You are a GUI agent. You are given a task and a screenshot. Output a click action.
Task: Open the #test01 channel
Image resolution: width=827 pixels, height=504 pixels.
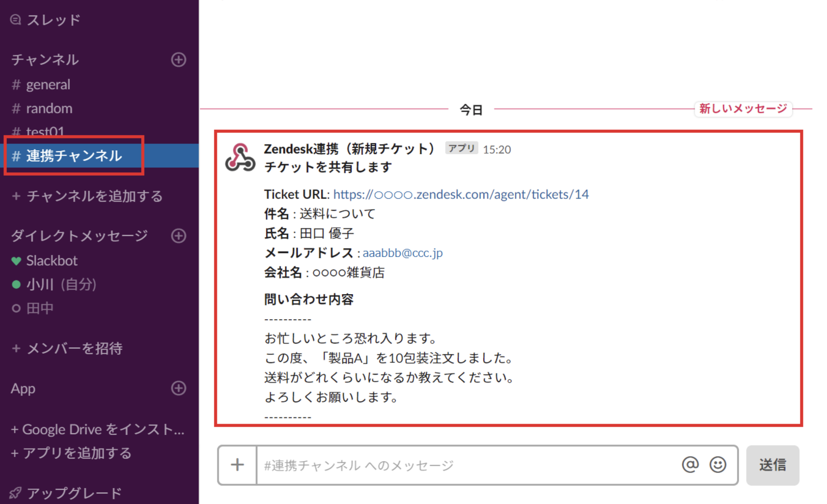[38, 131]
